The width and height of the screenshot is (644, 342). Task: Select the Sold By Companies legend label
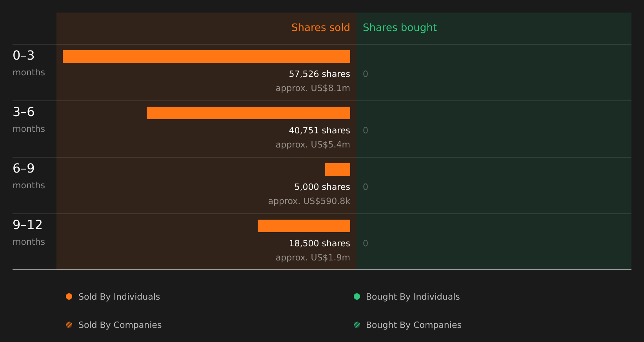(x=120, y=325)
